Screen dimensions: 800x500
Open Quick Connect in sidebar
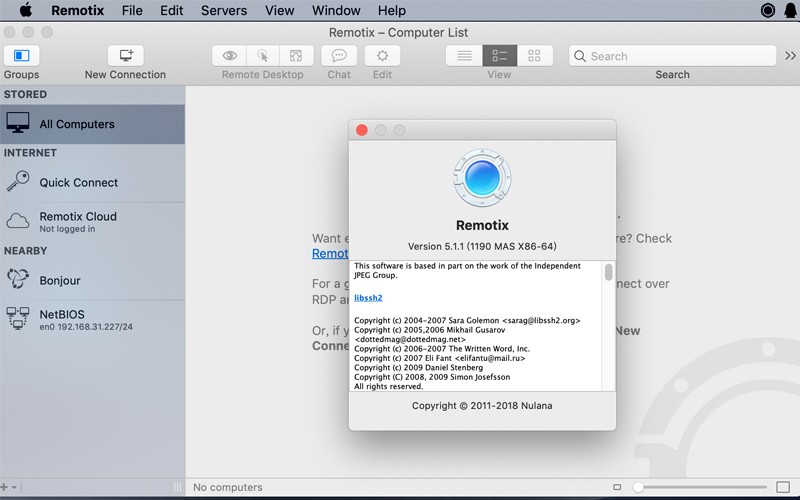coord(92,182)
